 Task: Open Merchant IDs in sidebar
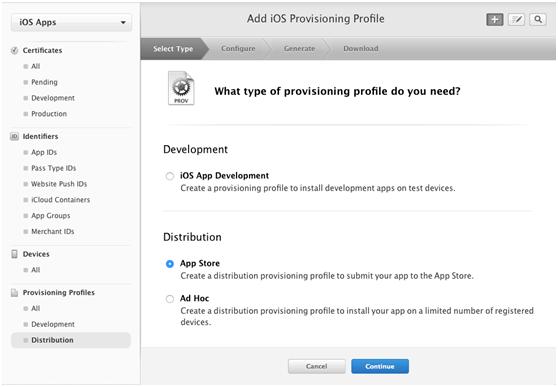[53, 231]
